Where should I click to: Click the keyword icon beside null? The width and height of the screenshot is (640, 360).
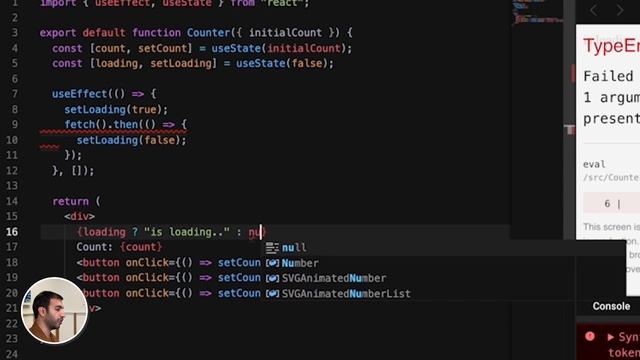pyautogui.click(x=272, y=247)
